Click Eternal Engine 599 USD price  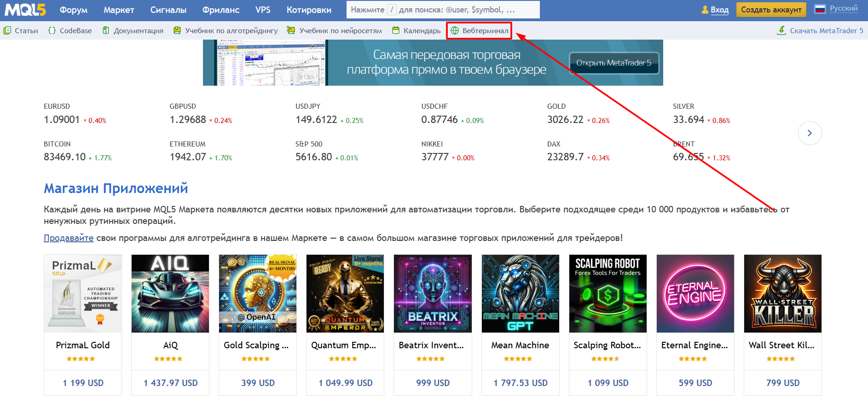[x=695, y=383]
